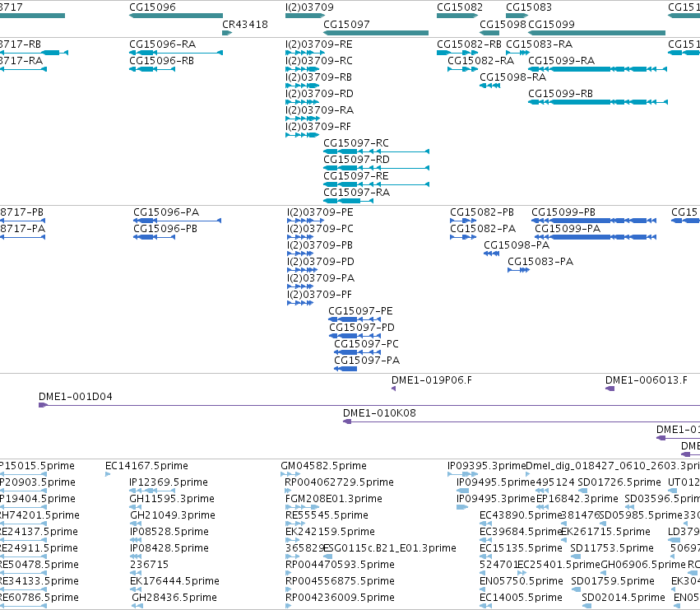This screenshot has height=610, width=700.
Task: Click BAC clone DME1-010K08
Action: coord(379,413)
